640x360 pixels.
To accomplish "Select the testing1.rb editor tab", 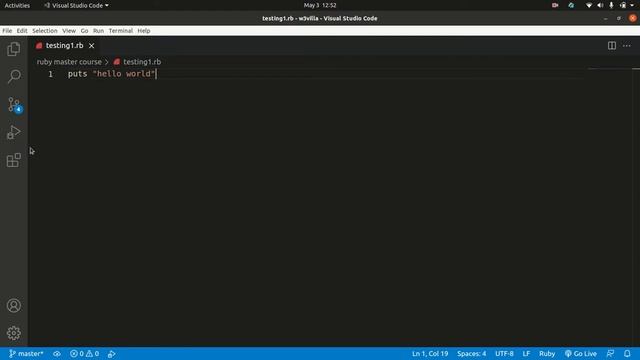I will tap(64, 46).
